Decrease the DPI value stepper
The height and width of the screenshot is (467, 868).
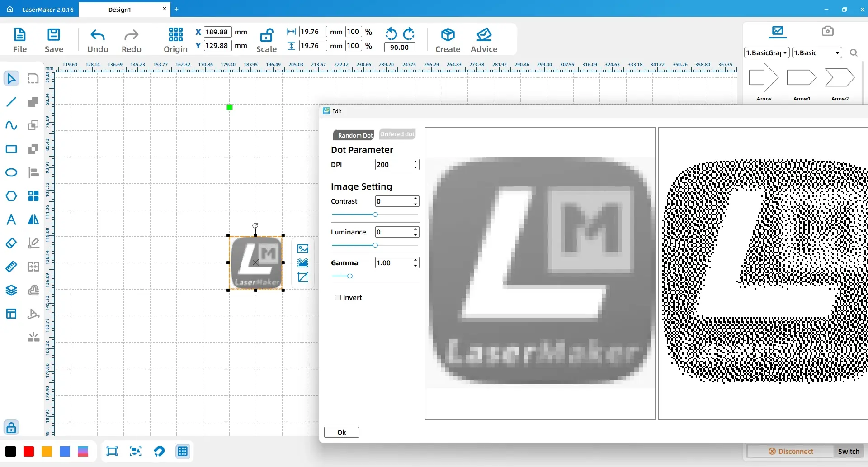(x=415, y=167)
